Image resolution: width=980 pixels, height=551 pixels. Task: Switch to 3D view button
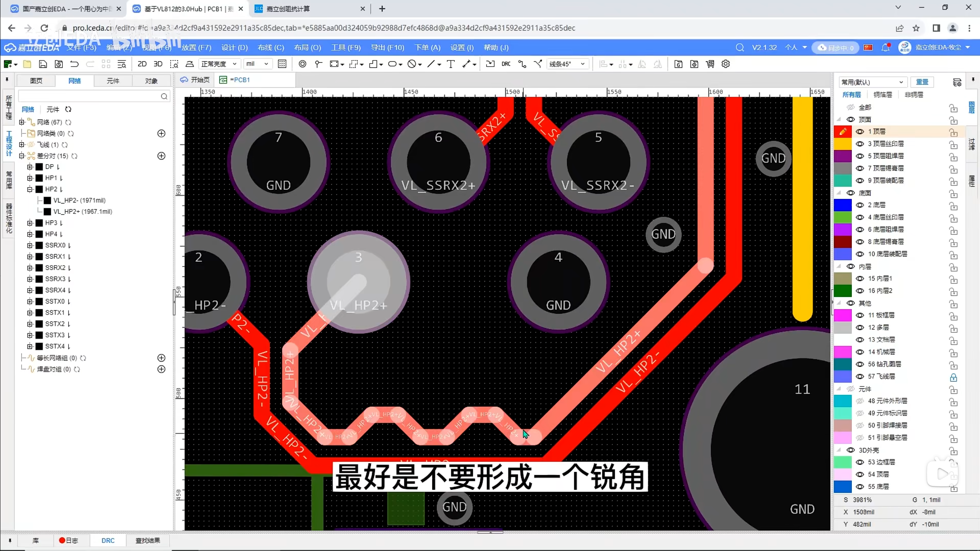coord(158,64)
